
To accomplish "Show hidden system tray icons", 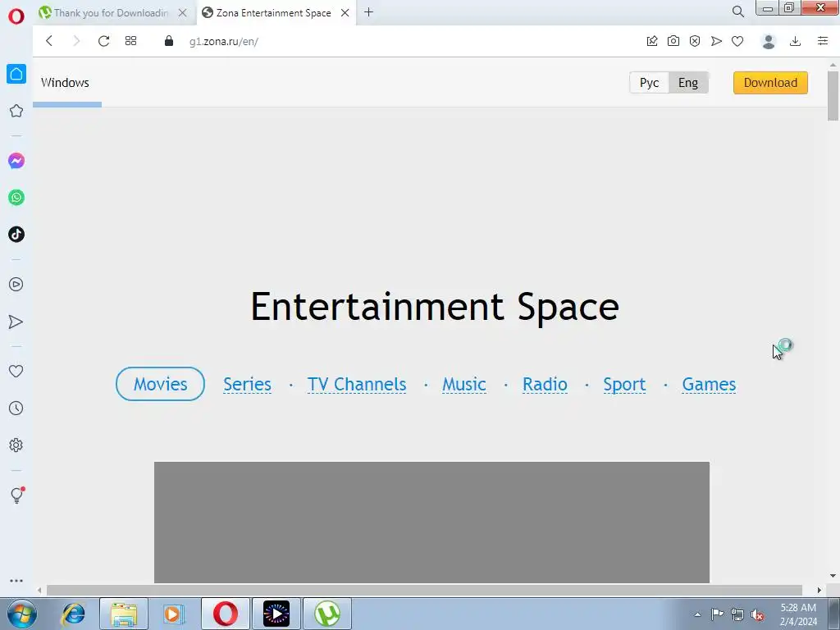I will (697, 614).
